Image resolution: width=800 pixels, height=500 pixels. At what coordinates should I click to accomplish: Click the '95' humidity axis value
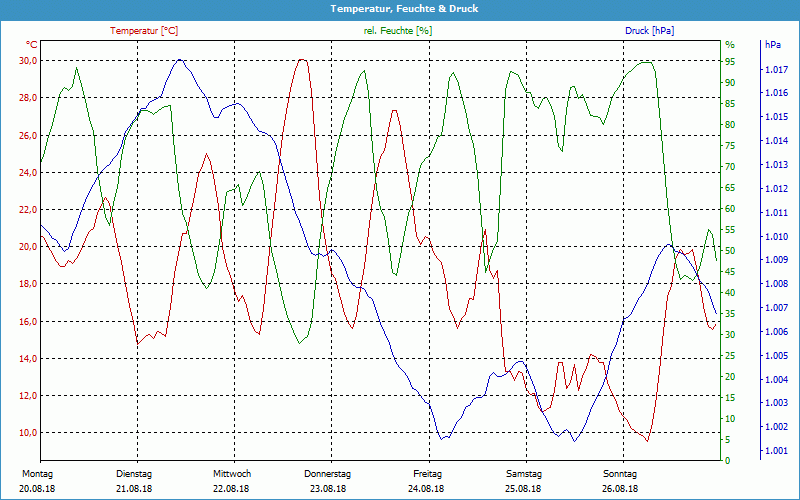[x=730, y=62]
